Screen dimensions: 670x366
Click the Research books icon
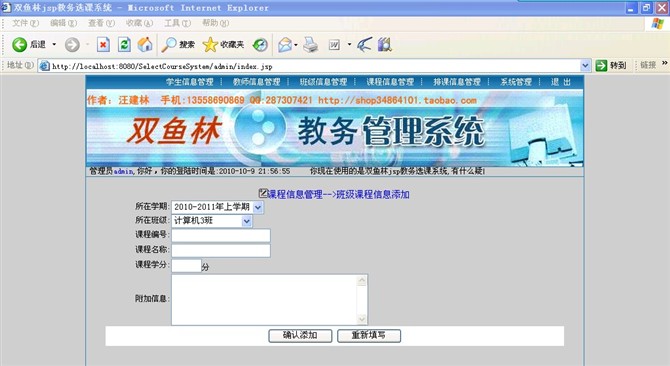point(385,44)
